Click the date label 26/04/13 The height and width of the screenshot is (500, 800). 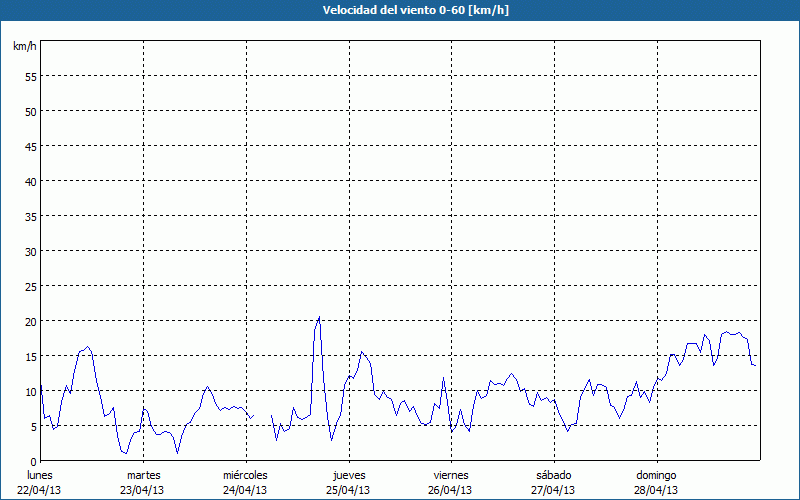click(451, 489)
